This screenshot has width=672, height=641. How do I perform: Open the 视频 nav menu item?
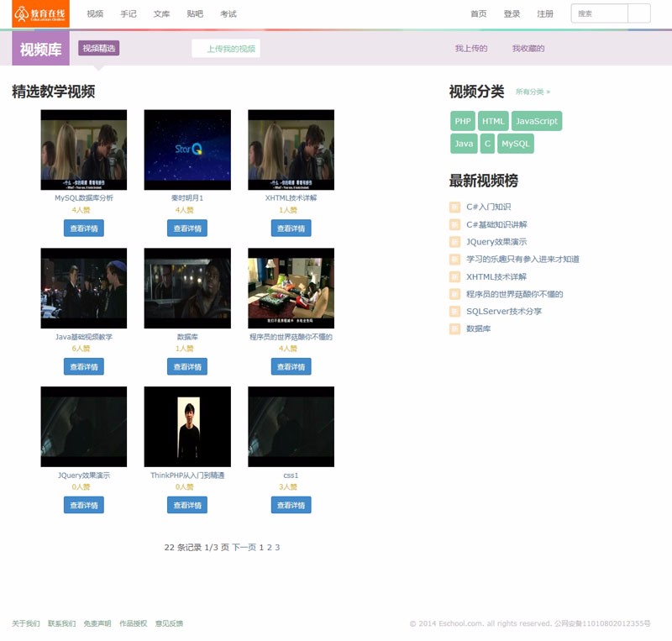tap(95, 14)
